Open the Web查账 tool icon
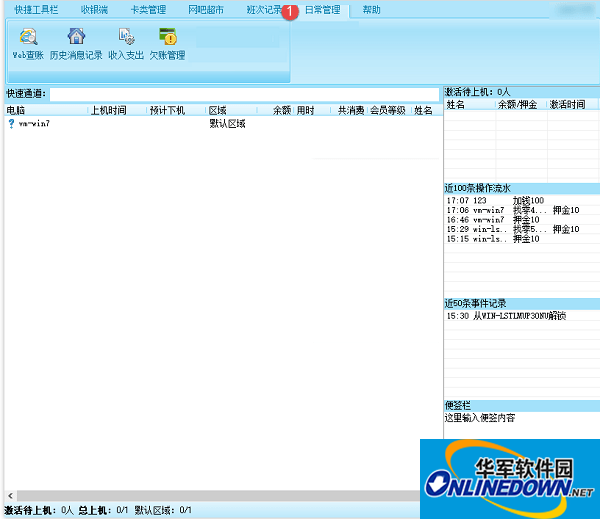Image resolution: width=600 pixels, height=519 pixels. (28, 37)
